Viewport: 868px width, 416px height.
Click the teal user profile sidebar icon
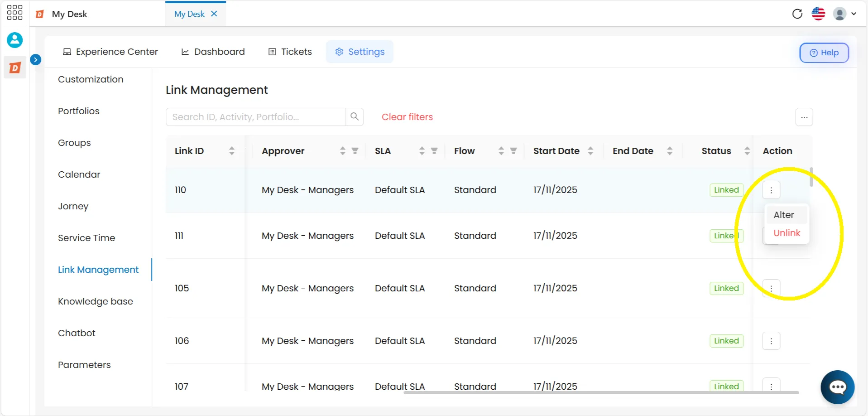coord(14,40)
